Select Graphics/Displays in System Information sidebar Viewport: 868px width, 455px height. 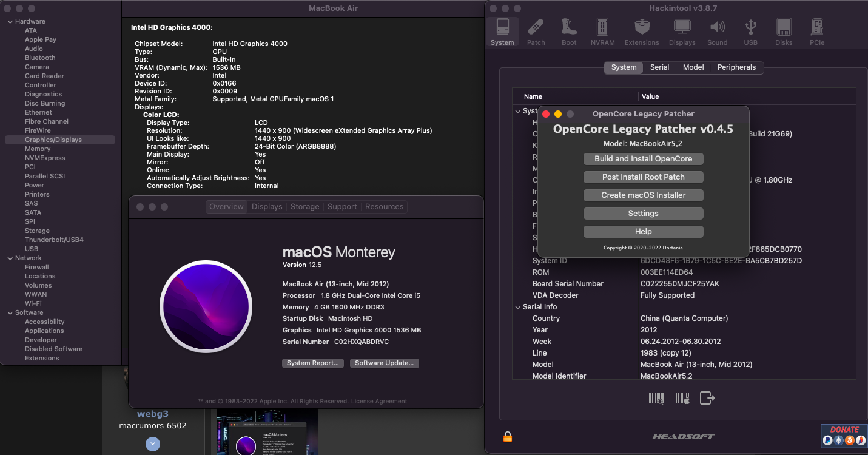[59, 140]
